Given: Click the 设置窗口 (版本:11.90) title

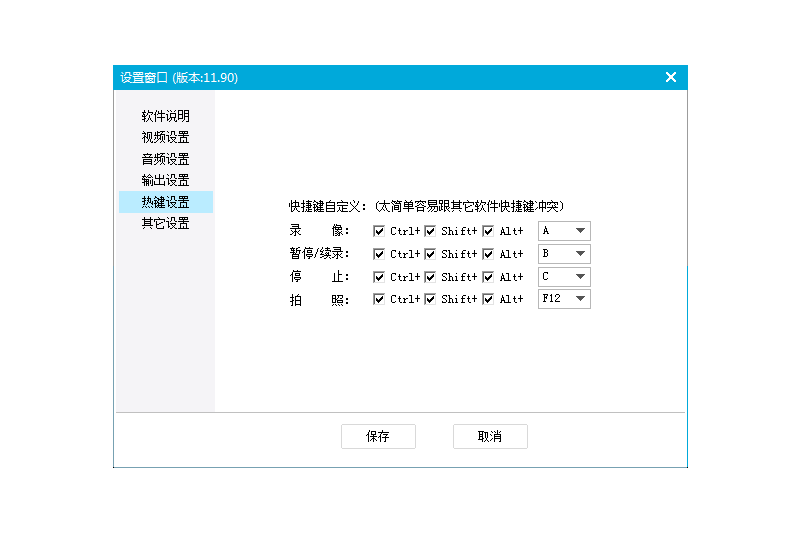Looking at the screenshot, I should click(179, 78).
